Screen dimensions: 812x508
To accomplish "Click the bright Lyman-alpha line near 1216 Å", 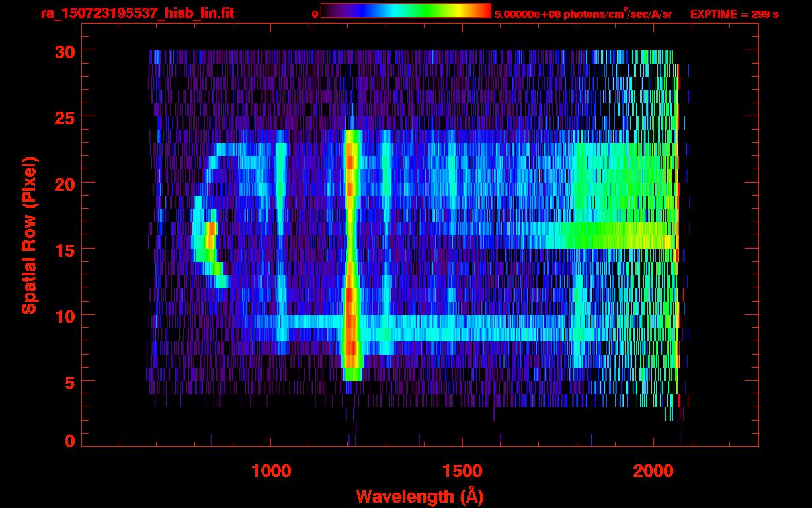I will (x=351, y=255).
